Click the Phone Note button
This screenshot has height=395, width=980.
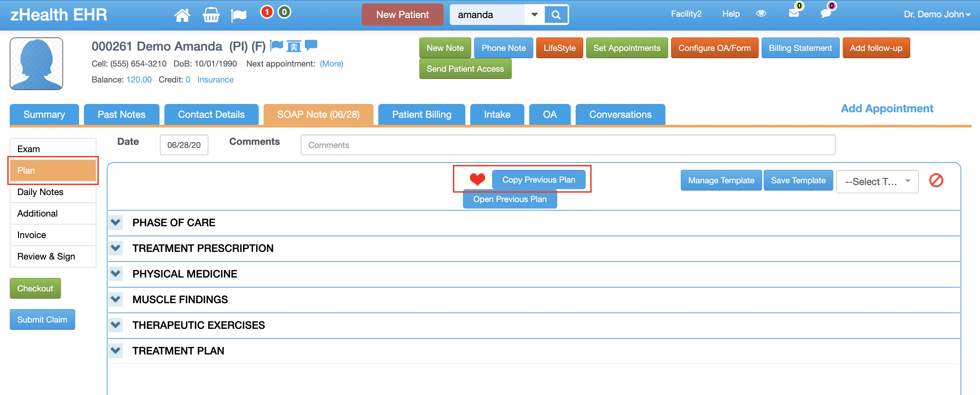click(503, 48)
